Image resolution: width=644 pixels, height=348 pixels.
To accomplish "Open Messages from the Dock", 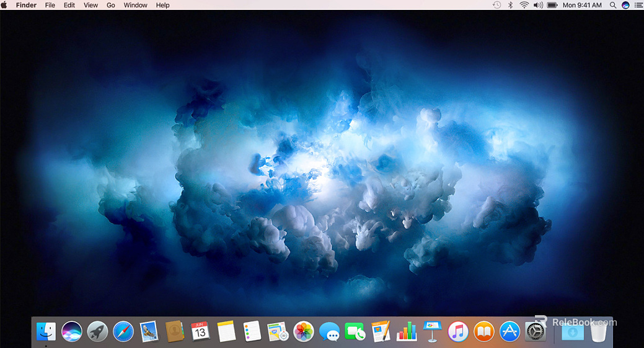I will point(329,332).
